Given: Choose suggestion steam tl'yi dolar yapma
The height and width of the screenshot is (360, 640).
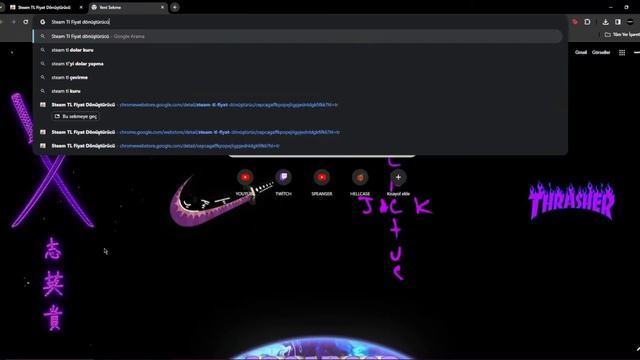Looking at the screenshot, I should click(x=298, y=64).
